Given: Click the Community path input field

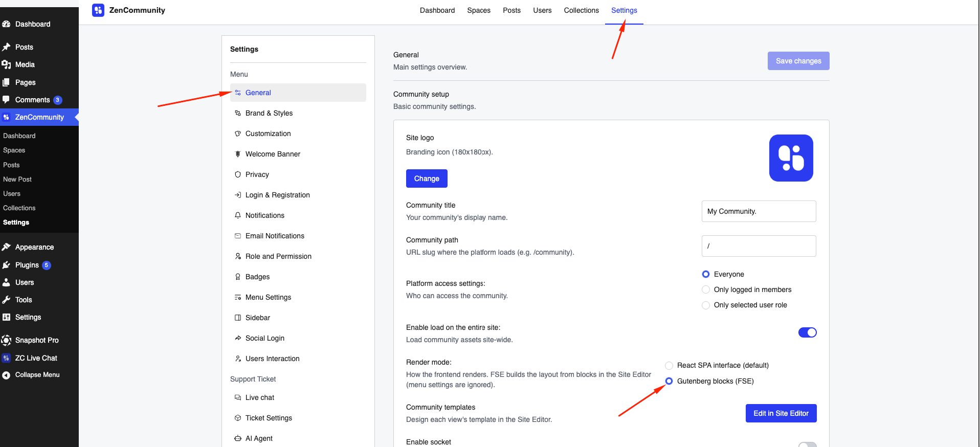Looking at the screenshot, I should pos(759,246).
